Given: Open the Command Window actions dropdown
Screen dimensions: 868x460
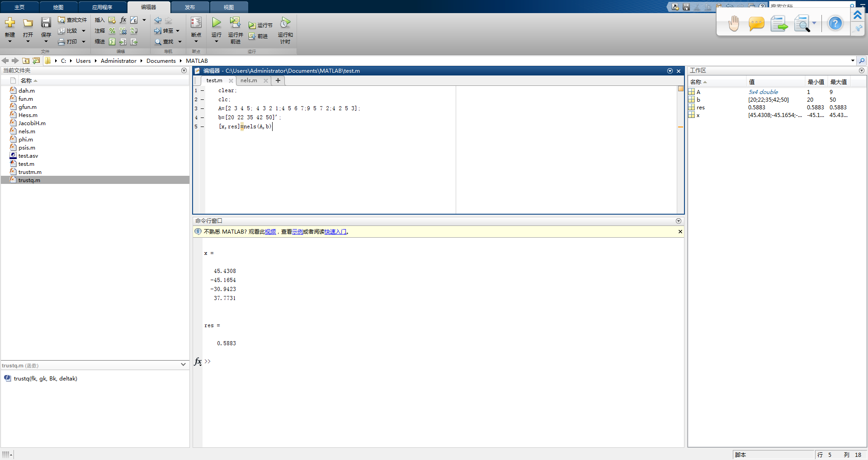Looking at the screenshot, I should tap(679, 221).
